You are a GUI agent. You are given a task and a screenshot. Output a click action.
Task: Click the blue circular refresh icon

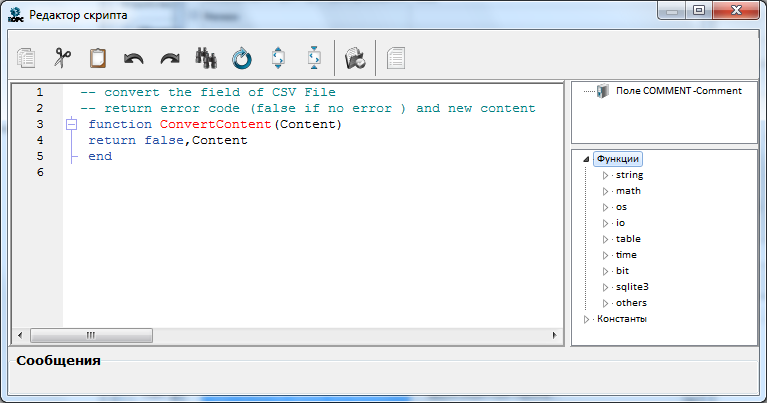pos(242,58)
